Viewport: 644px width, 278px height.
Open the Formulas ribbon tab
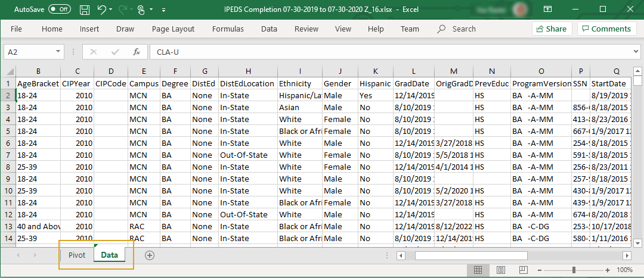228,29
